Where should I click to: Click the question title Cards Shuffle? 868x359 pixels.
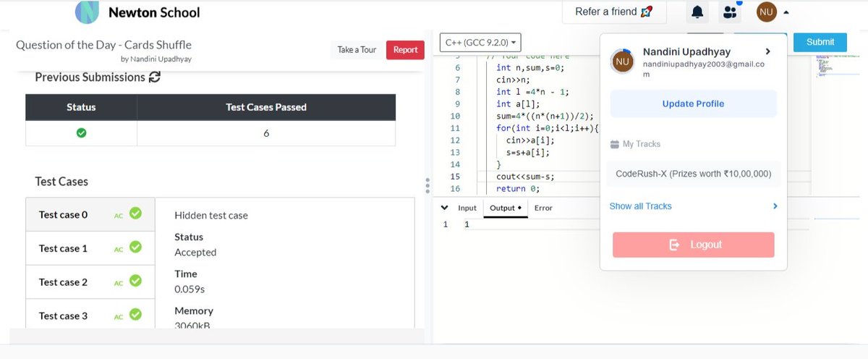click(x=104, y=45)
